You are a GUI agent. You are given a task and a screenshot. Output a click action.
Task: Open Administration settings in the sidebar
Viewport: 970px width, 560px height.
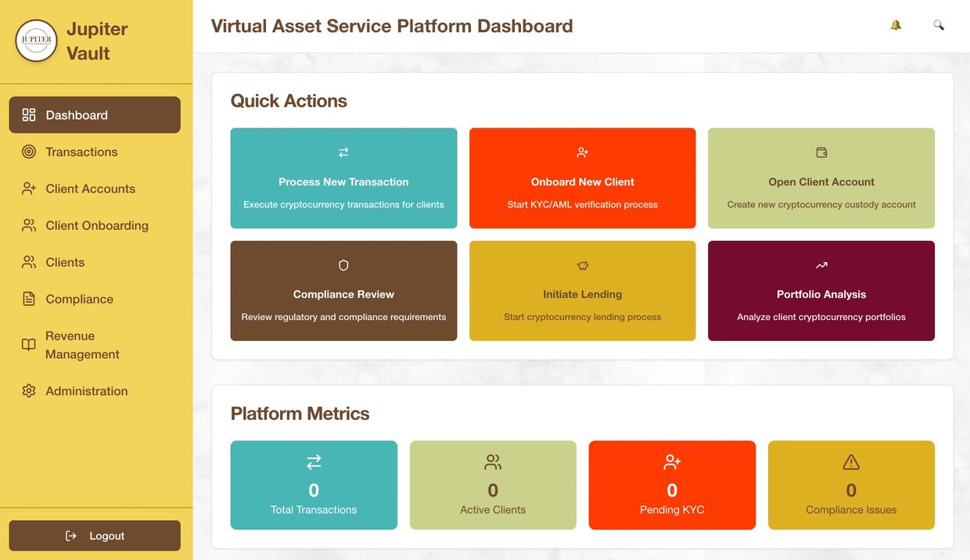point(86,391)
